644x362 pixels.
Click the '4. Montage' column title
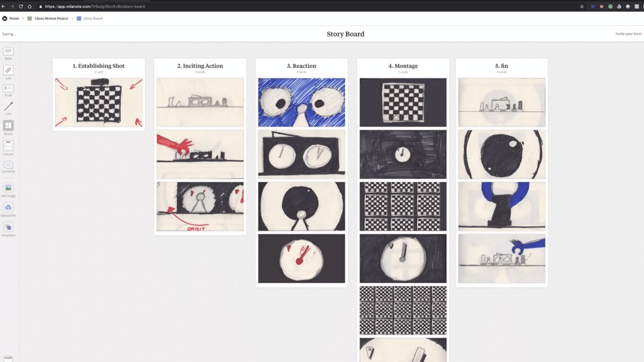pos(402,66)
